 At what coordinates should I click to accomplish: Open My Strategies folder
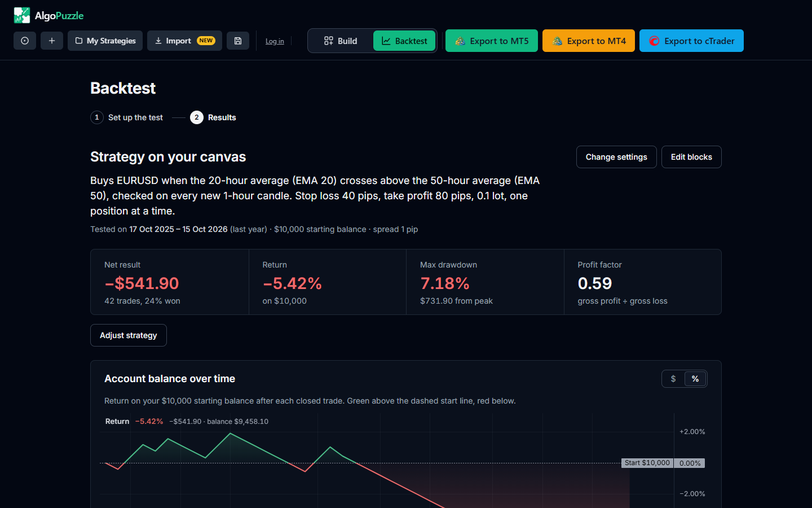[105, 41]
